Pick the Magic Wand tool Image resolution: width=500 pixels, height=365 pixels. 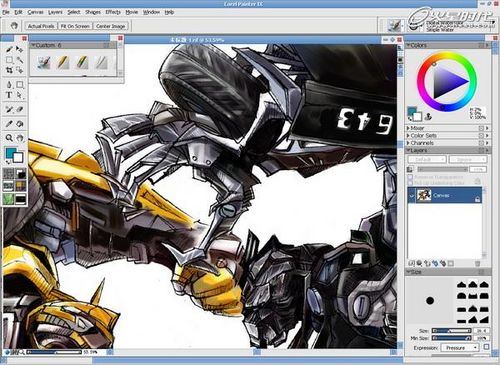pos(20,60)
